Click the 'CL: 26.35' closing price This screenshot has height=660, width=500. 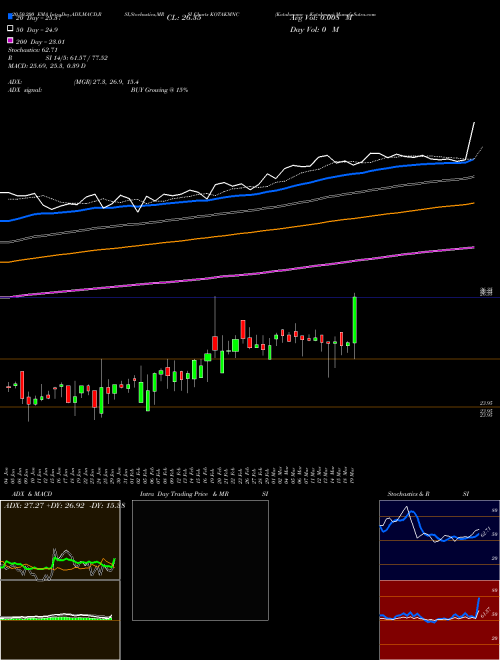[184, 18]
